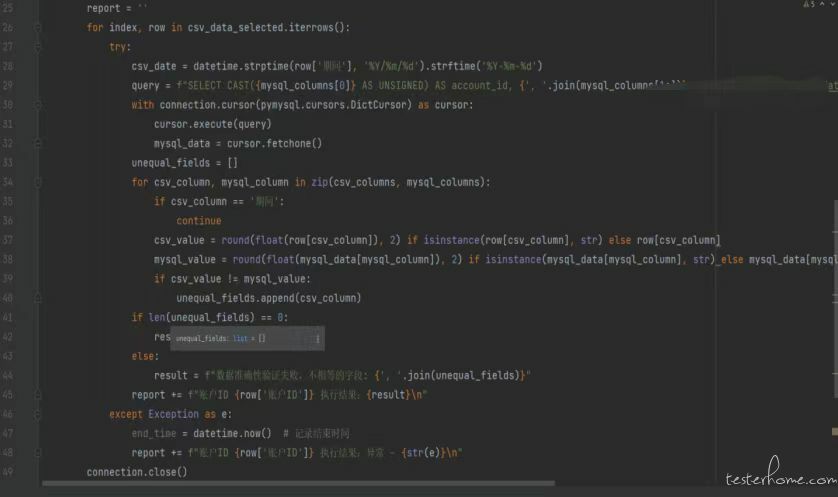Click gutter line number 42

point(7,337)
